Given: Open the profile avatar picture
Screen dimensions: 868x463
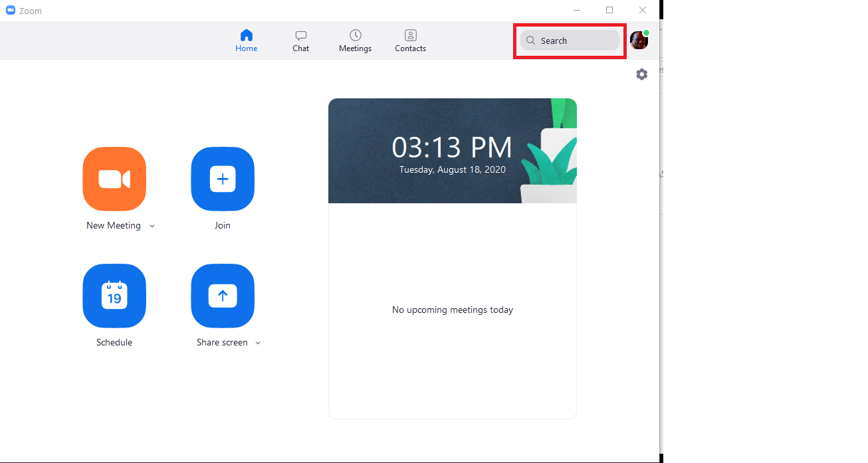Looking at the screenshot, I should pyautogui.click(x=639, y=41).
